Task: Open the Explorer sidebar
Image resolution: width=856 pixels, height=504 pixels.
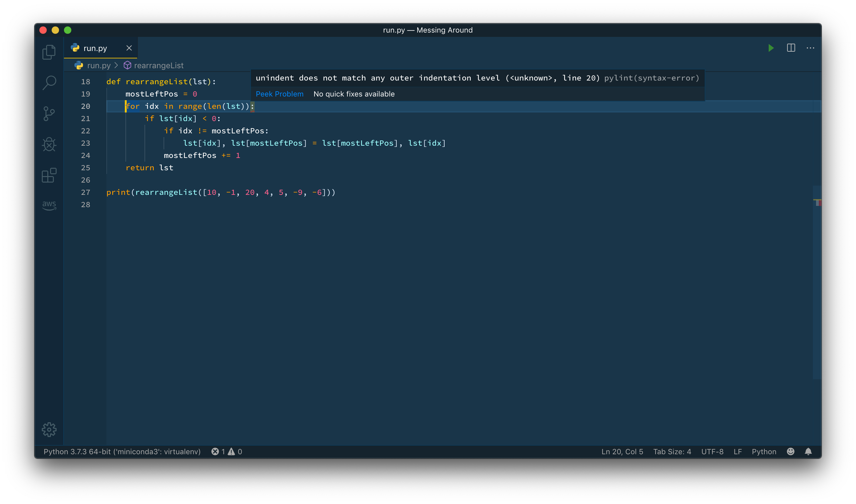Action: tap(49, 52)
